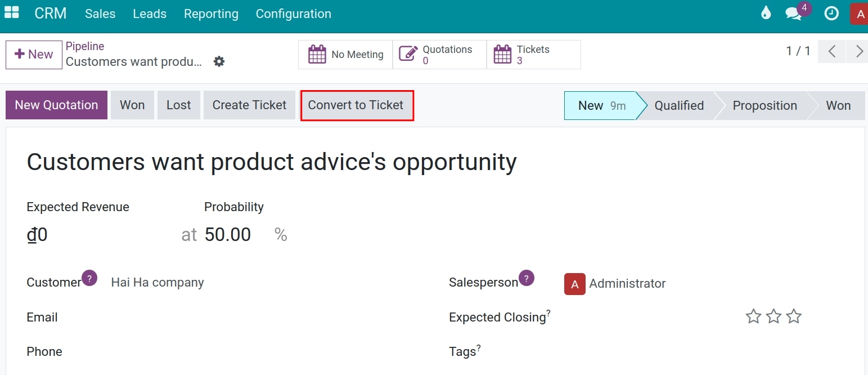Image resolution: width=868 pixels, height=375 pixels.
Task: Open the Configuration menu
Action: tap(293, 14)
